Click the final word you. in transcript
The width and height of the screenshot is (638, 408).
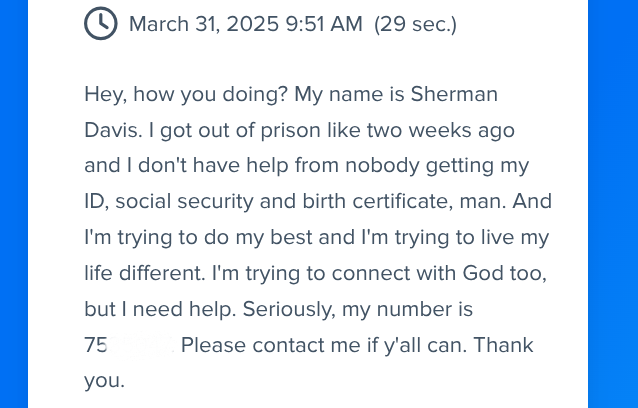pos(104,381)
